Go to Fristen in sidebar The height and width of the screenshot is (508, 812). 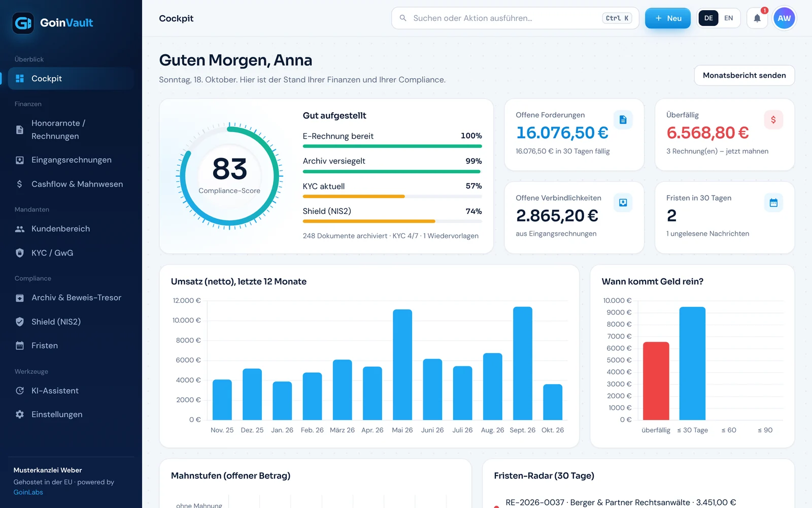click(71, 345)
